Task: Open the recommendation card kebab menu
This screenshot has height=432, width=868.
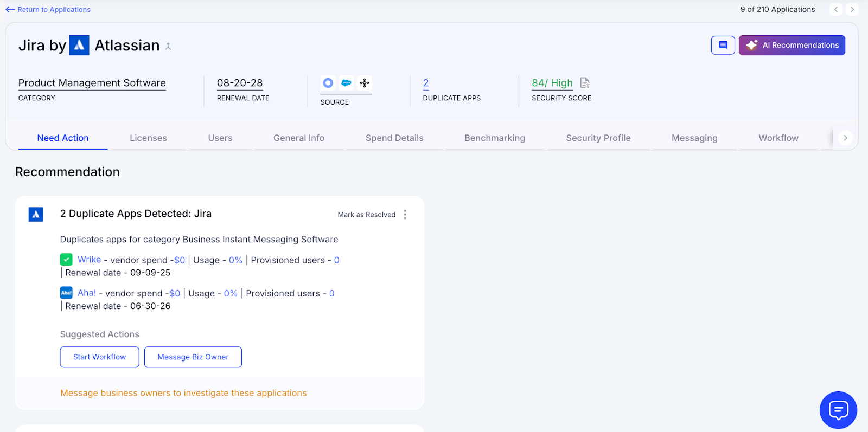Action: pyautogui.click(x=405, y=215)
